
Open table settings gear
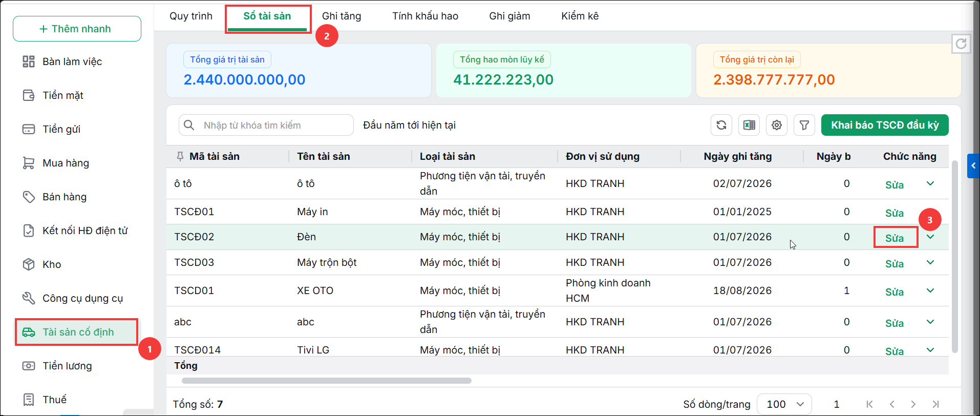point(777,125)
